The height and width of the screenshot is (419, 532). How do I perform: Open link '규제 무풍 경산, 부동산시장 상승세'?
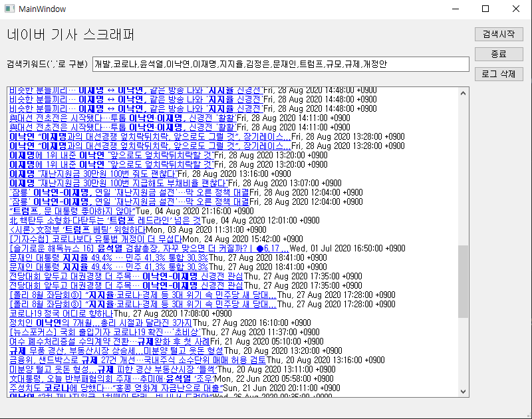pos(117,350)
